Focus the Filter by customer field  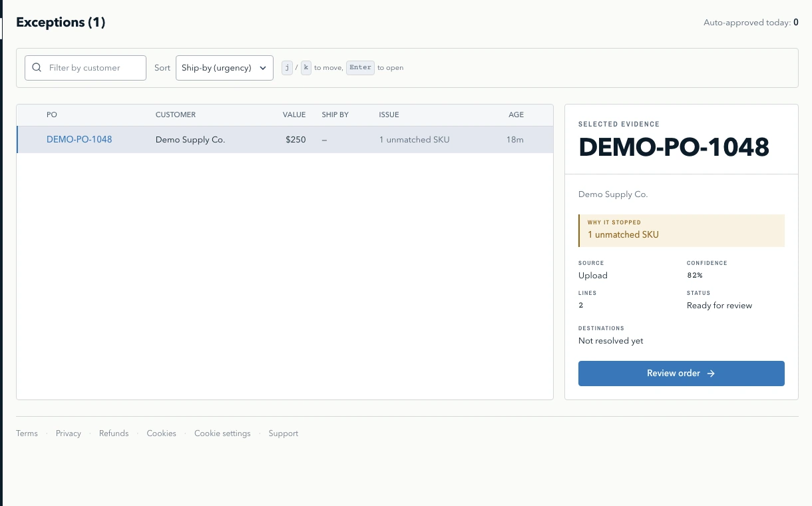pyautogui.click(x=85, y=68)
